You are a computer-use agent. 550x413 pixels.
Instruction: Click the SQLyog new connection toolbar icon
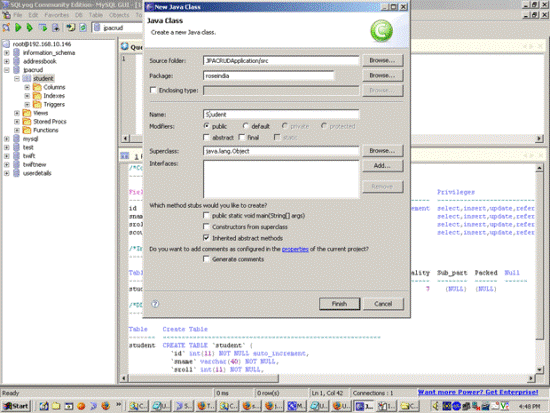[6, 27]
